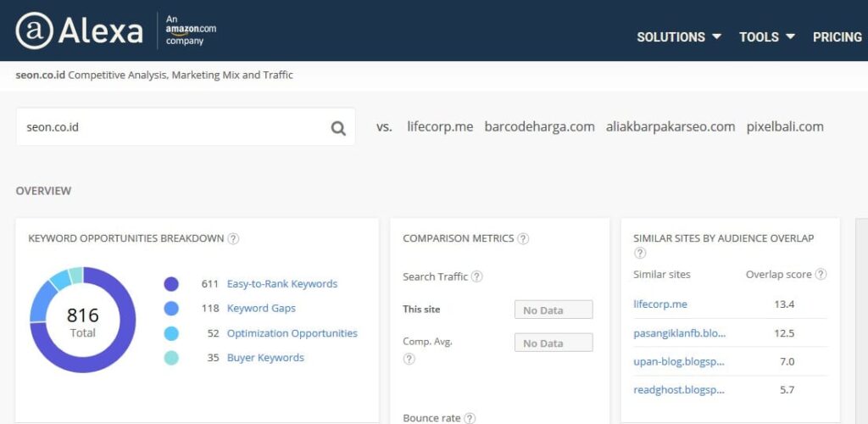Open help icon beside Search Traffic
The height and width of the screenshot is (424, 868).
476,276
